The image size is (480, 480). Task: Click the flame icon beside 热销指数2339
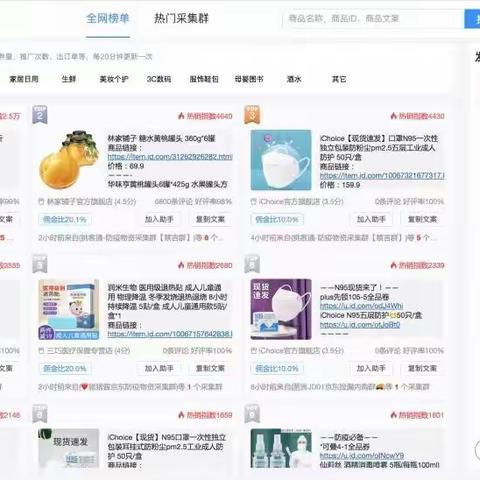pyautogui.click(x=393, y=265)
